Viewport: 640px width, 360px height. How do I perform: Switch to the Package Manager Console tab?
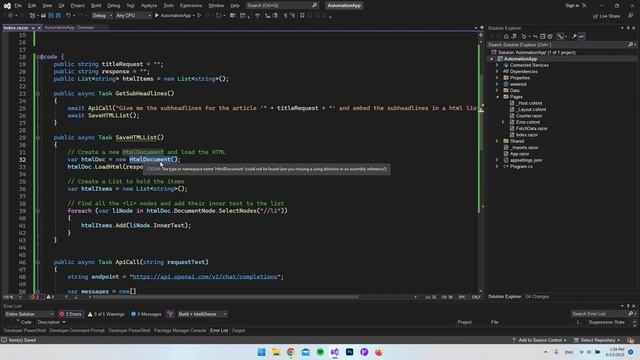click(x=180, y=330)
